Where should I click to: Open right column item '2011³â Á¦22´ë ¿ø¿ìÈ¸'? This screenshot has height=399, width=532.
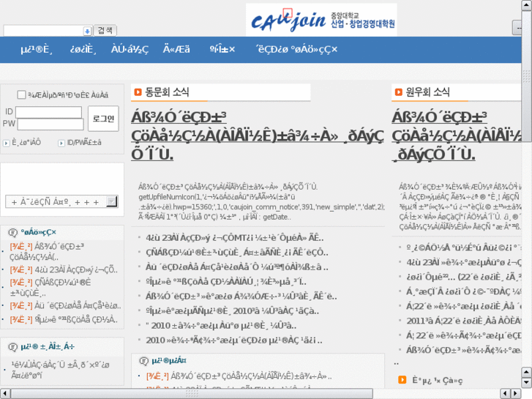464,321
